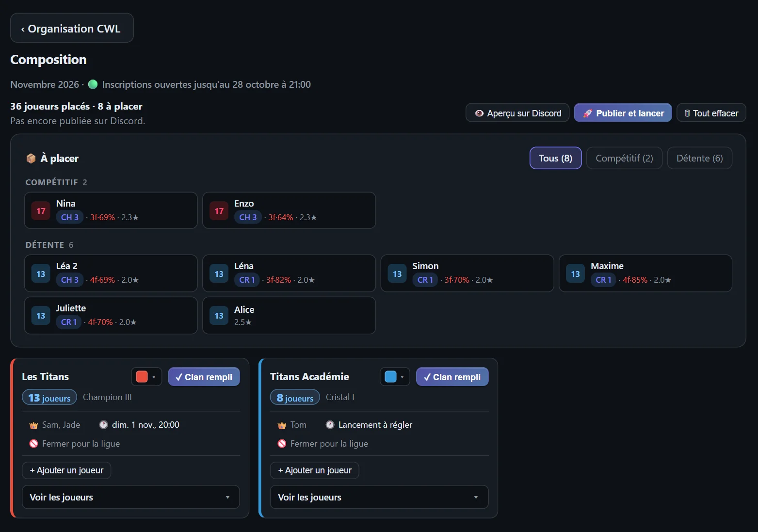
Task: Toggle Clan rempli for Les Titans
Action: [x=204, y=377]
